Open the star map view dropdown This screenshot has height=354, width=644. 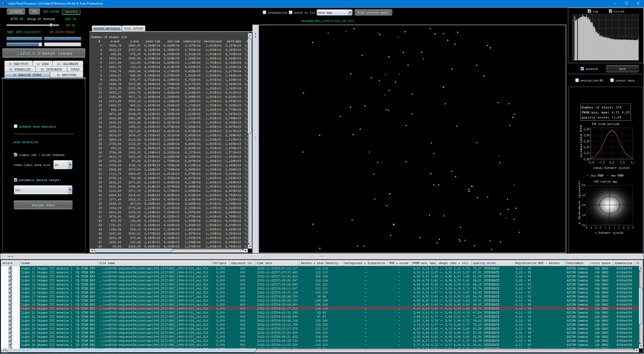(x=350, y=12)
